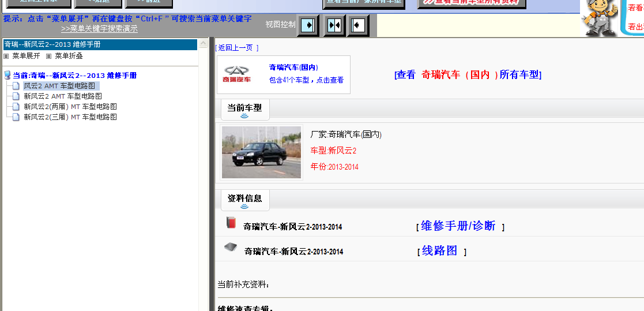Viewport: 644px width, 311px height.
Task: Click 奇瑞汽车-新风云2-2013-2014 in the 线路图 row
Action: [x=293, y=252]
